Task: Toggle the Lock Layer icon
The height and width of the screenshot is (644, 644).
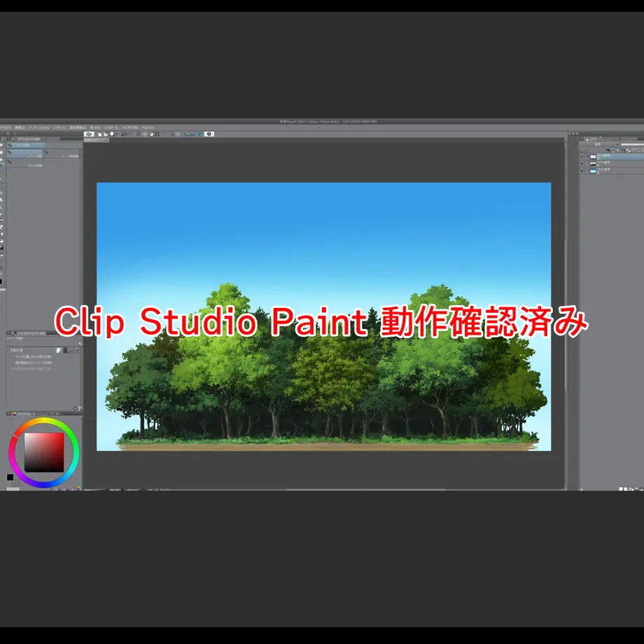Action: coord(623,150)
